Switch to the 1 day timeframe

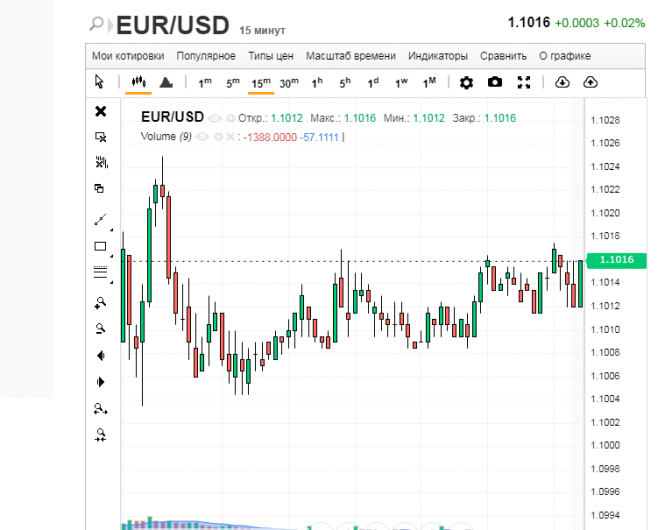373,83
